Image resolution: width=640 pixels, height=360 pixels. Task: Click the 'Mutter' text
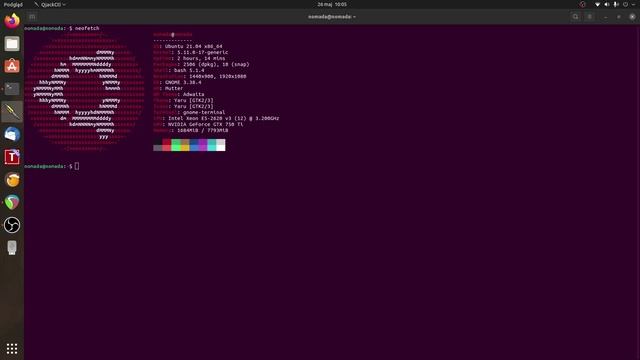click(x=174, y=88)
